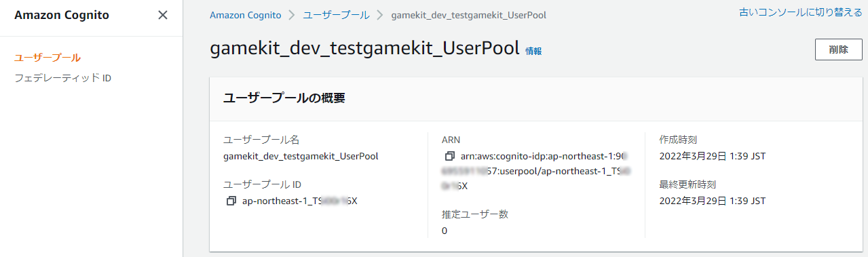Click the ユーザープールの概要 header

[284, 98]
